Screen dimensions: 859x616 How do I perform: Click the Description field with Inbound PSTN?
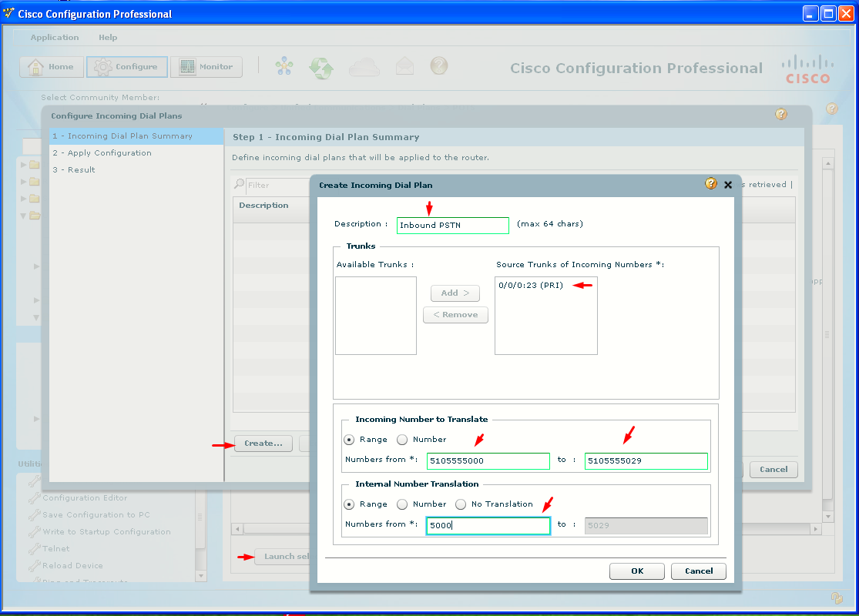coord(452,225)
